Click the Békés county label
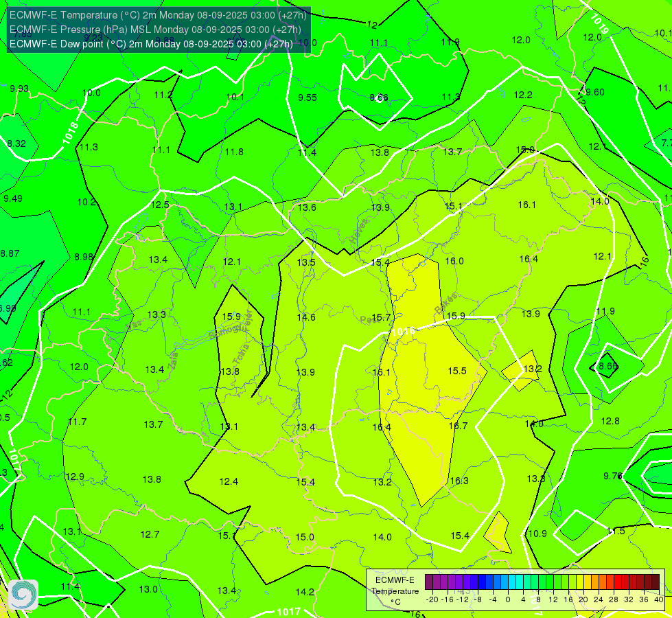This screenshot has width=672, height=618. (x=445, y=303)
